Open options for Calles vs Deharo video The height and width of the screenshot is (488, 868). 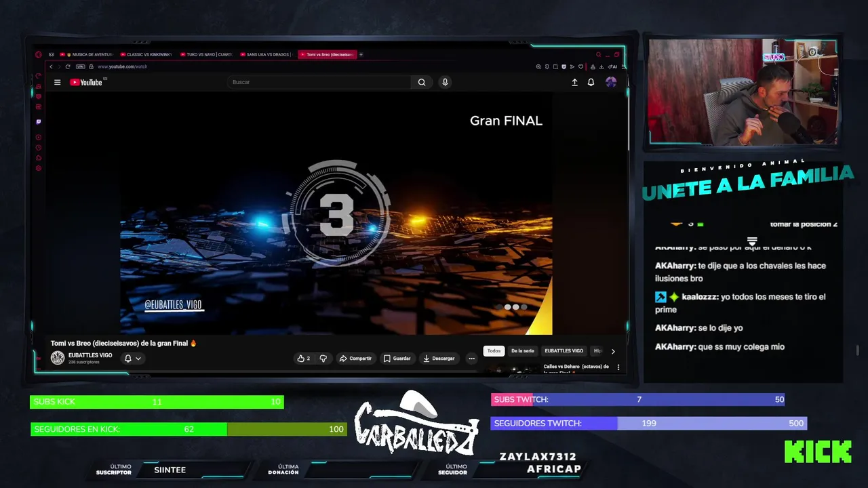click(x=618, y=367)
